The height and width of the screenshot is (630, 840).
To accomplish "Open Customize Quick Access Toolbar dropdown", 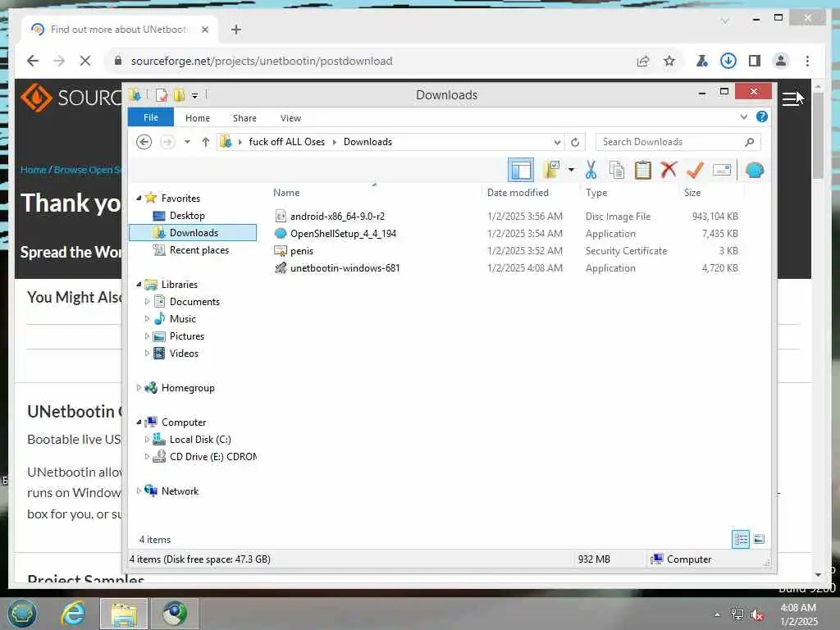I will pyautogui.click(x=195, y=96).
